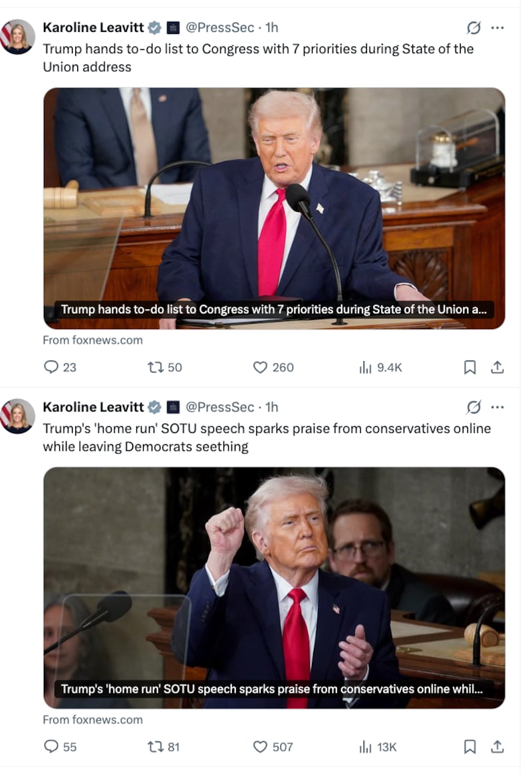Share the second tweet about conservatives praise

pos(497,746)
